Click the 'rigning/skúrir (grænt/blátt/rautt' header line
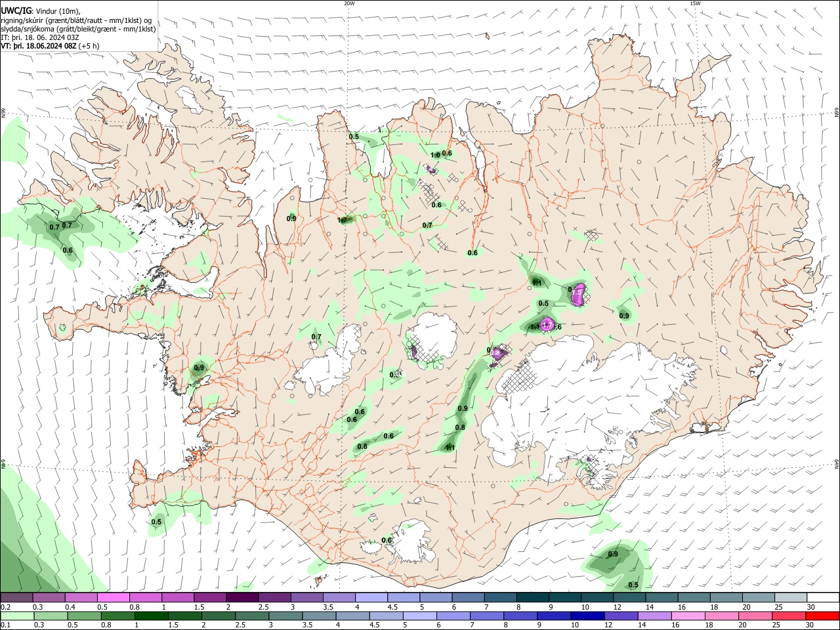Viewport: 840px width, 630px height. (76, 20)
